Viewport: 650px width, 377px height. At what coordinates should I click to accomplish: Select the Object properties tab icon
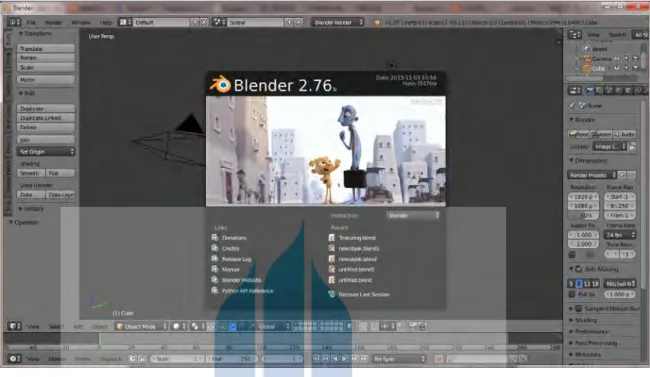pos(628,90)
